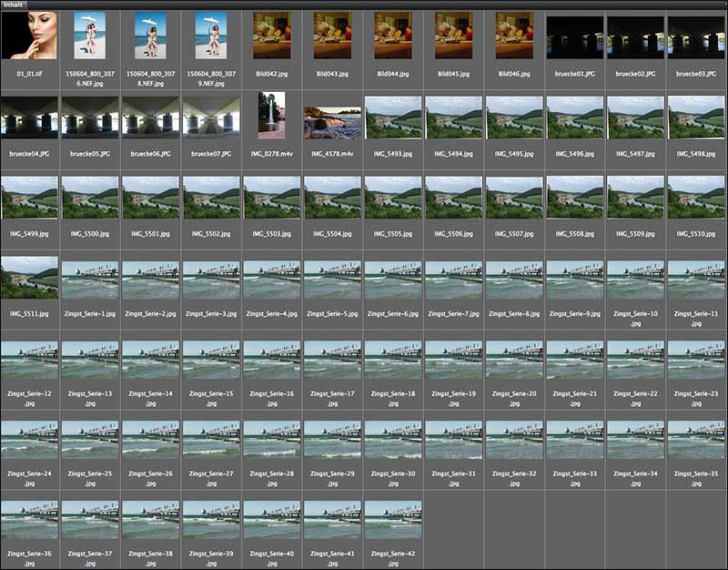Select the IMG_5501.jpg thumbnail
The width and height of the screenshot is (728, 570).
[150, 198]
